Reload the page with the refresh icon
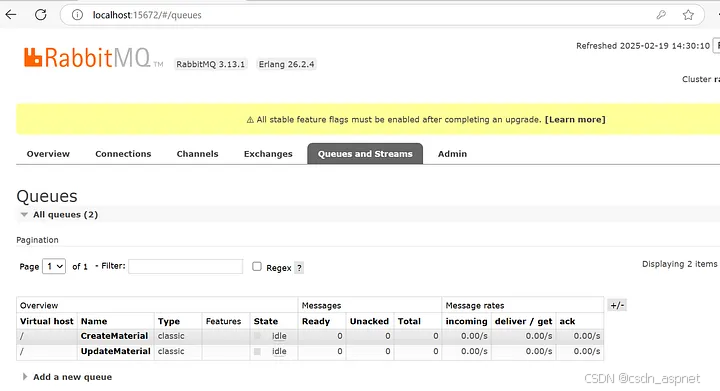Viewport: 720px width, 391px height. (x=41, y=15)
